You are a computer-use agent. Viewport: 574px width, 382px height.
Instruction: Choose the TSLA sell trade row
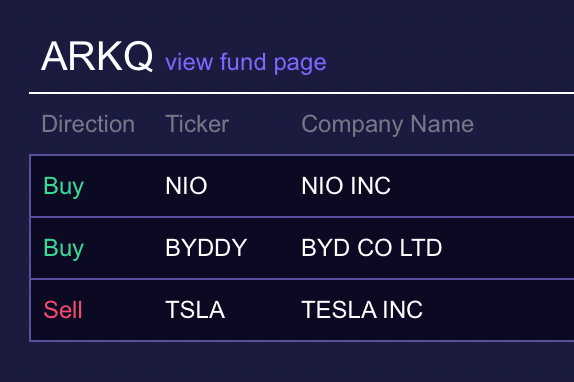pos(302,310)
